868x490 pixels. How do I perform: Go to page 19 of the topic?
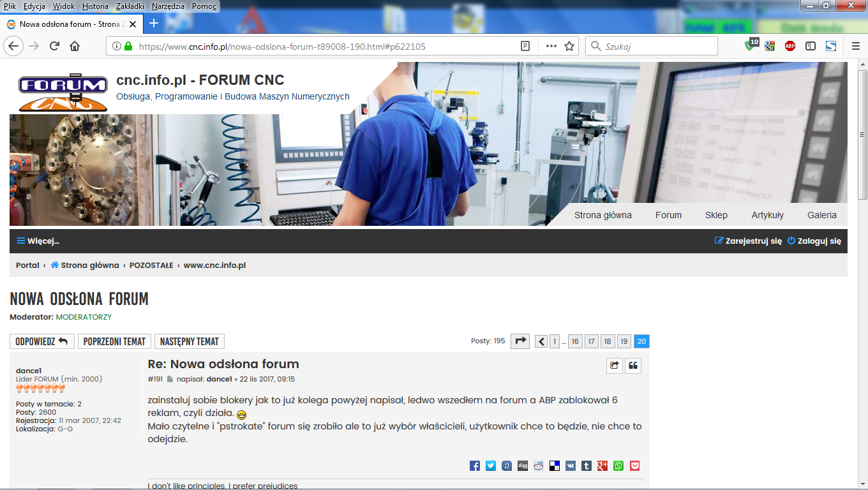coord(624,341)
